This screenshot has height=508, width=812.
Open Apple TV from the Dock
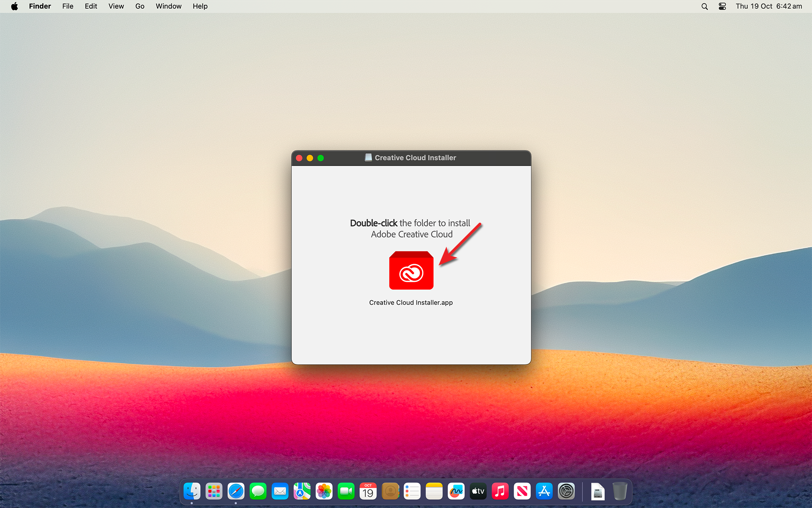coord(478,491)
